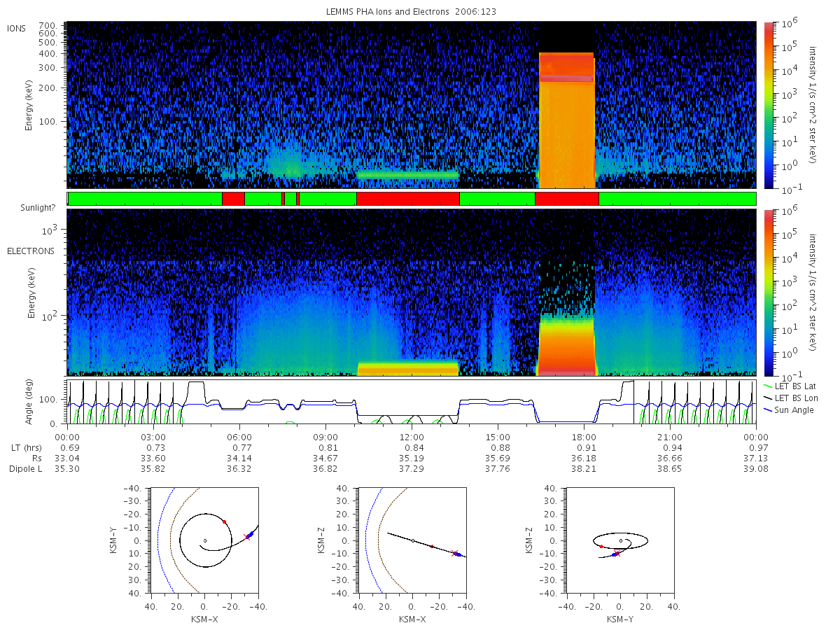Click the red X marker in the KSM-X versus KSM-Y orbit plot
Screen dimensions: 840x630
point(246,537)
